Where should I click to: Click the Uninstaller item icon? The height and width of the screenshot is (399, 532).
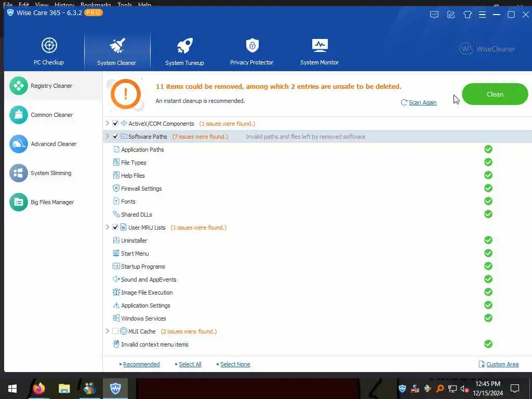click(116, 240)
